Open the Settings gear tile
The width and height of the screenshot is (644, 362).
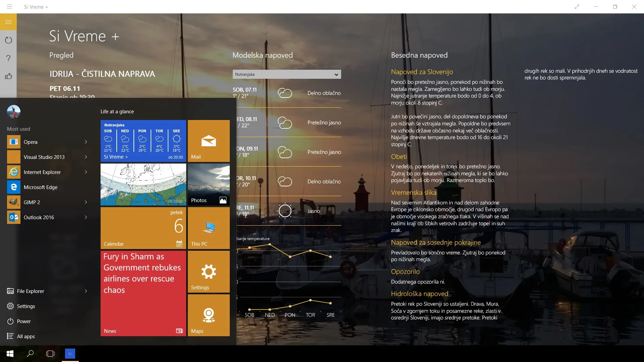click(209, 271)
